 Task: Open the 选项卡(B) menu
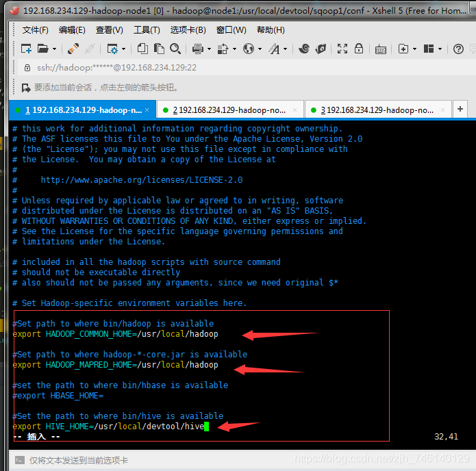coord(188,30)
